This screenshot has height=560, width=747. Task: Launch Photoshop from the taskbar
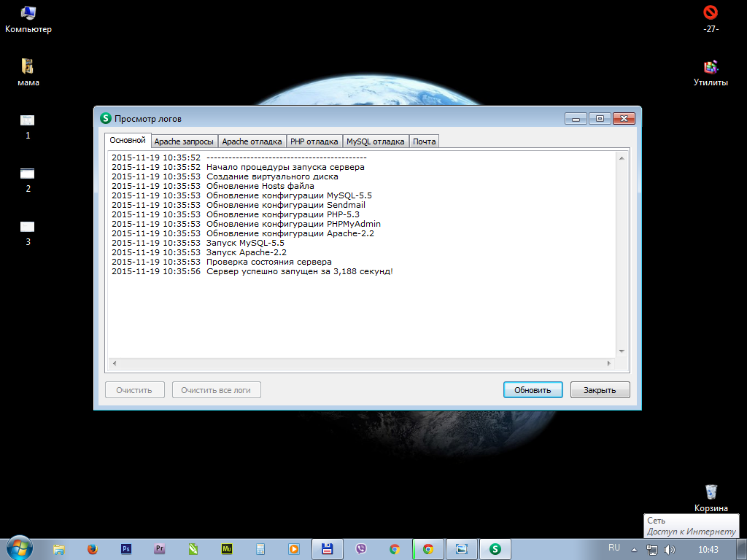126,549
